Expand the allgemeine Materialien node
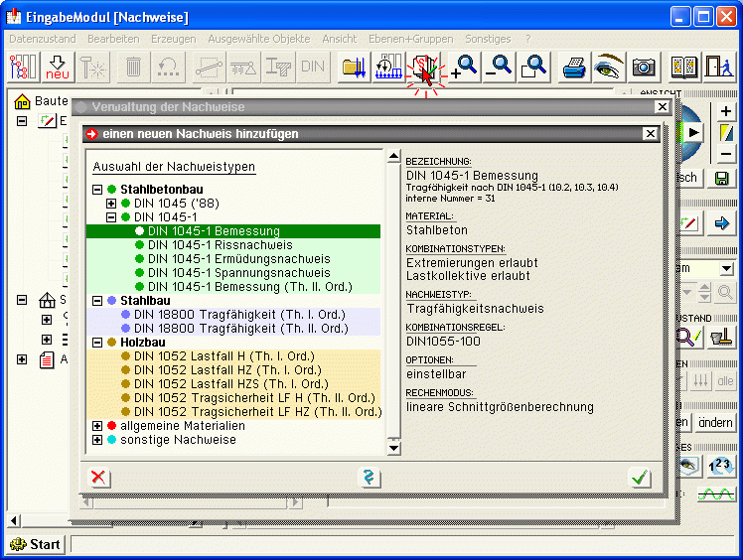Screen dimensions: 743x560 point(97,426)
